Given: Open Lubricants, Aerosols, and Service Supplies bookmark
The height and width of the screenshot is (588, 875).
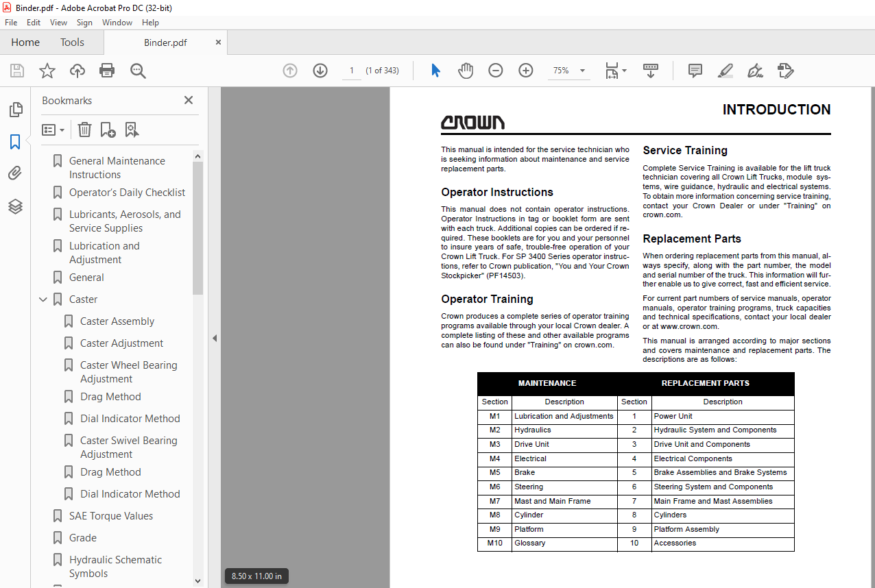Looking at the screenshot, I should (125, 221).
